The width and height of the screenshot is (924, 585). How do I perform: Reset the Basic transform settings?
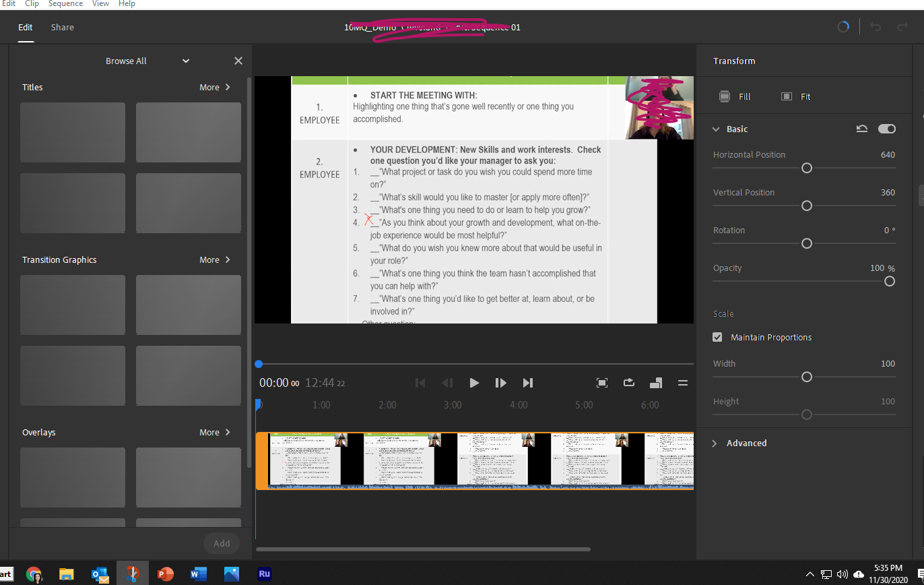861,129
